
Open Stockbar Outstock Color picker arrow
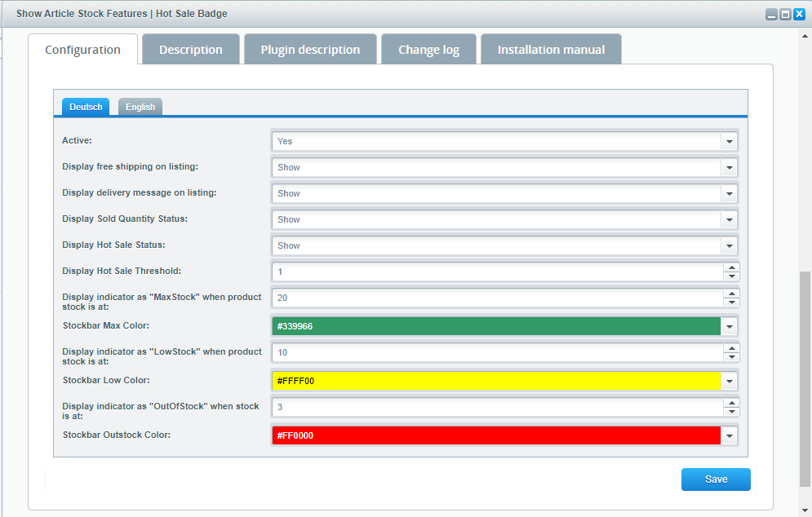click(729, 435)
